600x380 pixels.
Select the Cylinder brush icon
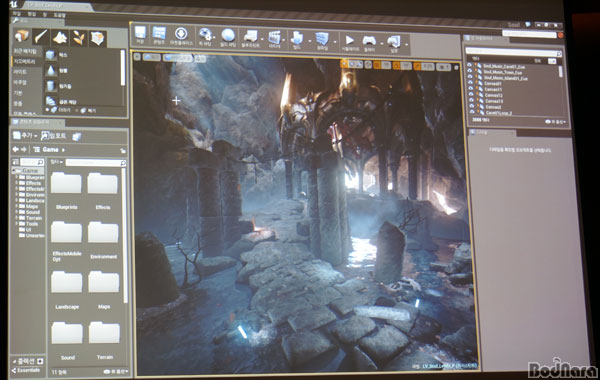tap(51, 86)
